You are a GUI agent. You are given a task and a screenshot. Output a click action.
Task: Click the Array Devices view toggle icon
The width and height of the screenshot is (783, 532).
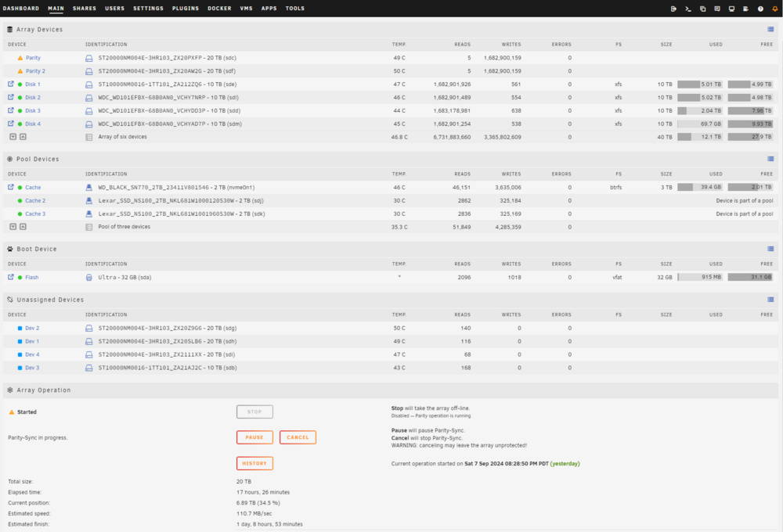coord(770,30)
